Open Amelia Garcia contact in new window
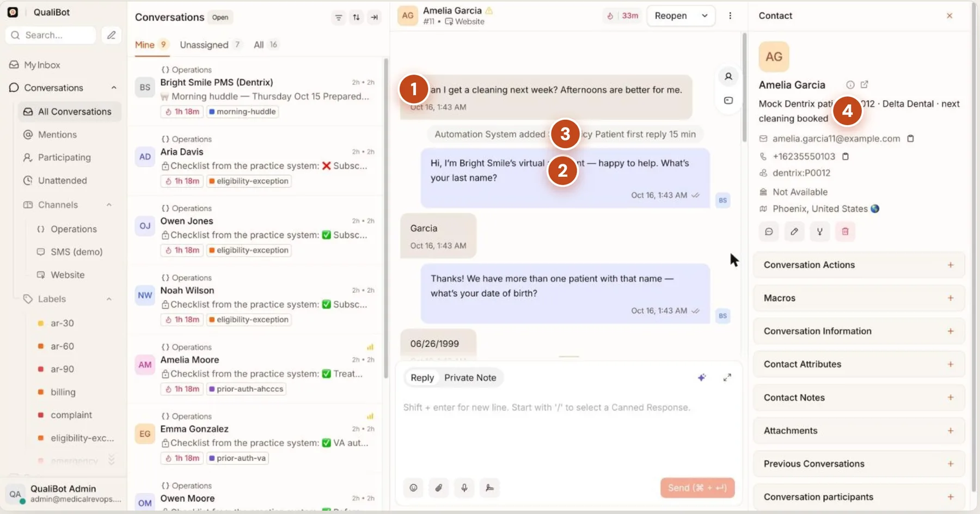980x514 pixels. point(864,84)
